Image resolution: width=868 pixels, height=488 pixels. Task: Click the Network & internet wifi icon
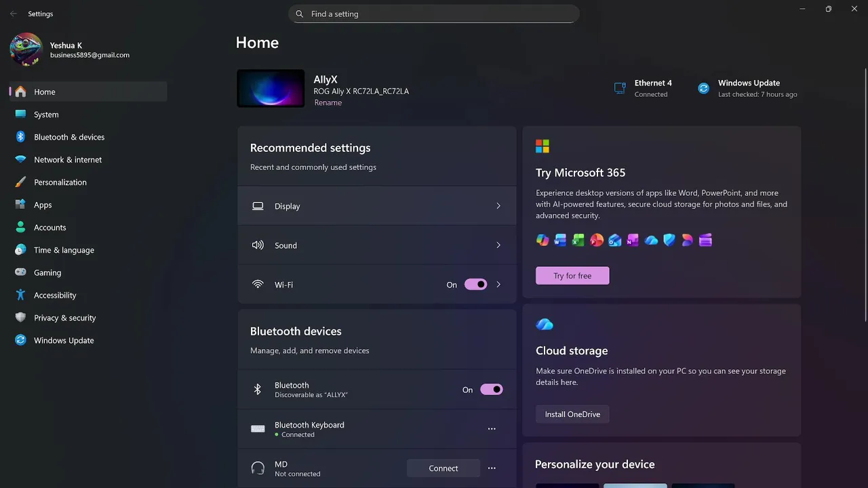(x=20, y=159)
